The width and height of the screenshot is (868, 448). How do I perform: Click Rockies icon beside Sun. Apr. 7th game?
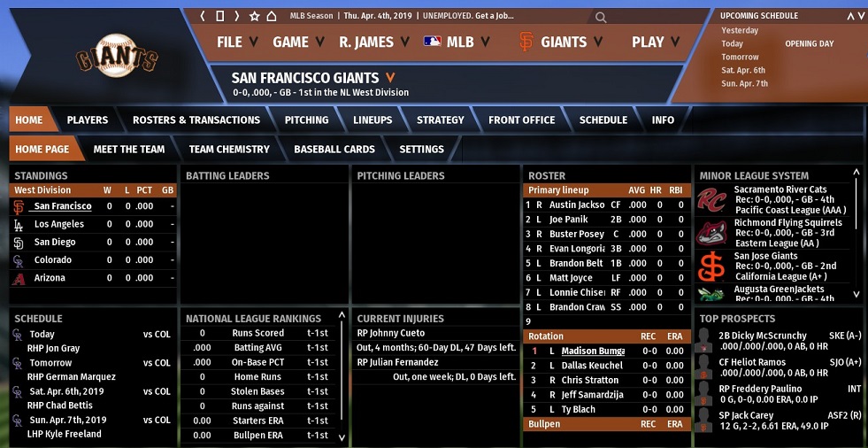point(18,421)
